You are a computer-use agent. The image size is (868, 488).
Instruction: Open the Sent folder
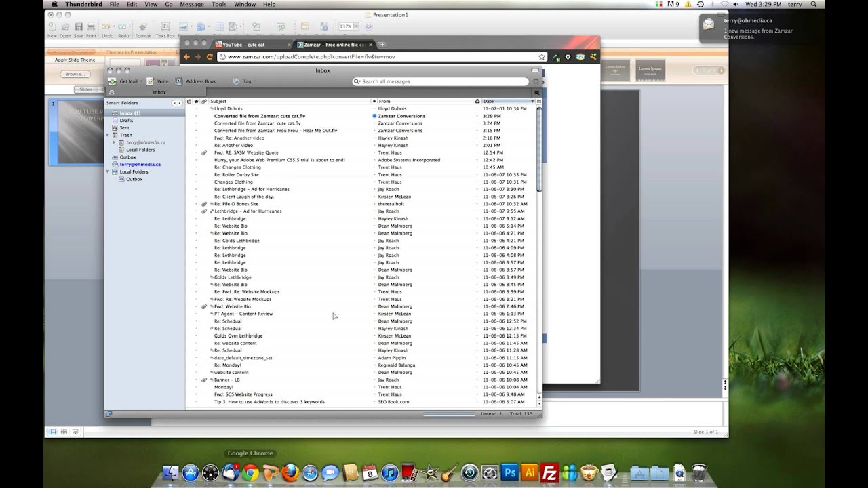click(x=124, y=128)
